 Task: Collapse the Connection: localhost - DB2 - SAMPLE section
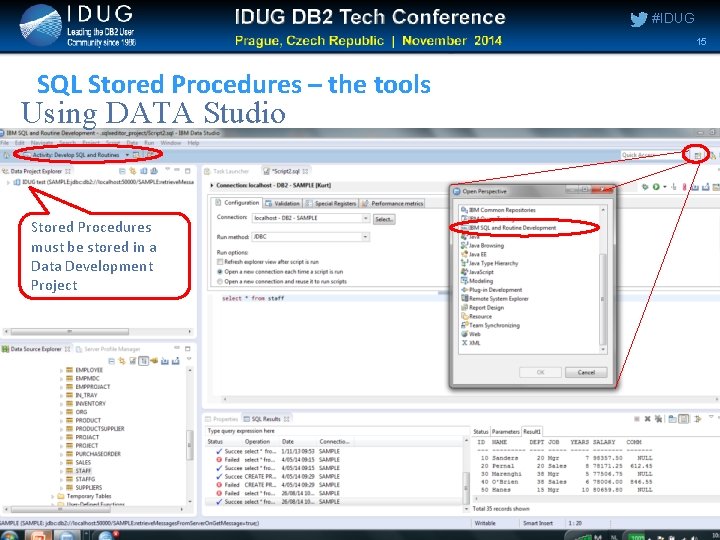click(x=212, y=186)
